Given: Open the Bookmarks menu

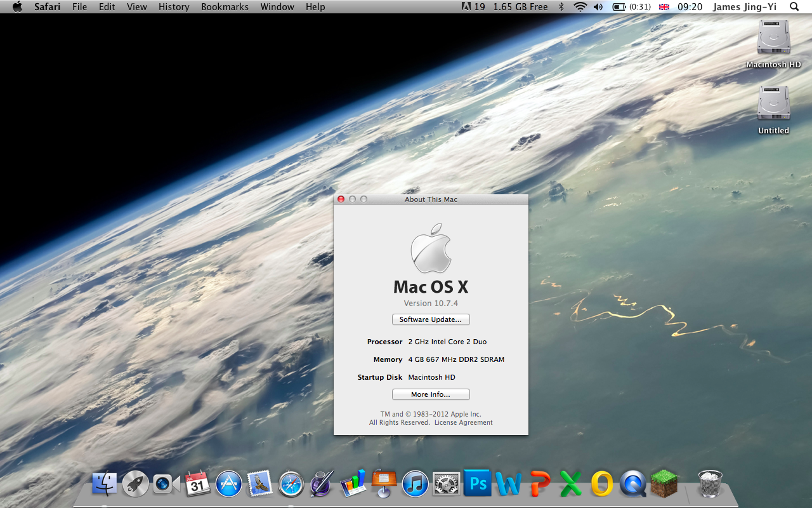Looking at the screenshot, I should [x=225, y=7].
